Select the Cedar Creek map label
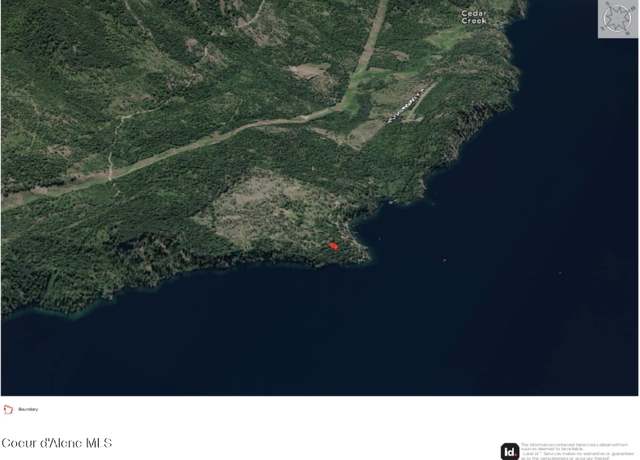 [x=474, y=17]
